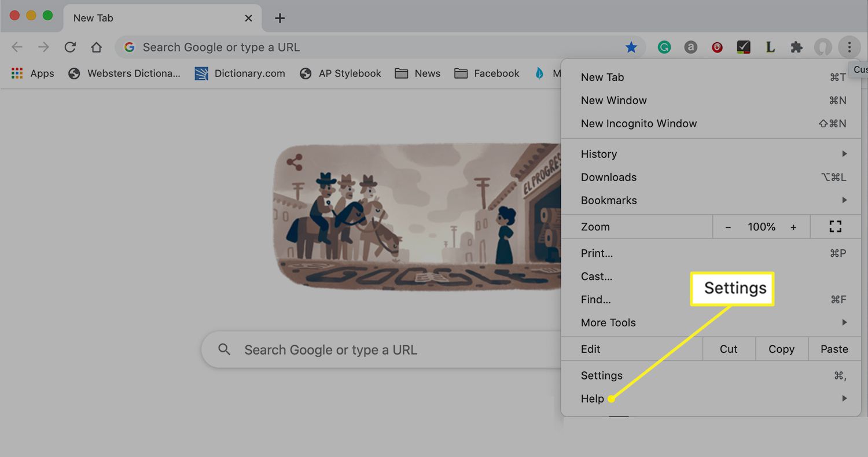Click the address bar URL field
This screenshot has height=457, width=868.
pyautogui.click(x=380, y=47)
